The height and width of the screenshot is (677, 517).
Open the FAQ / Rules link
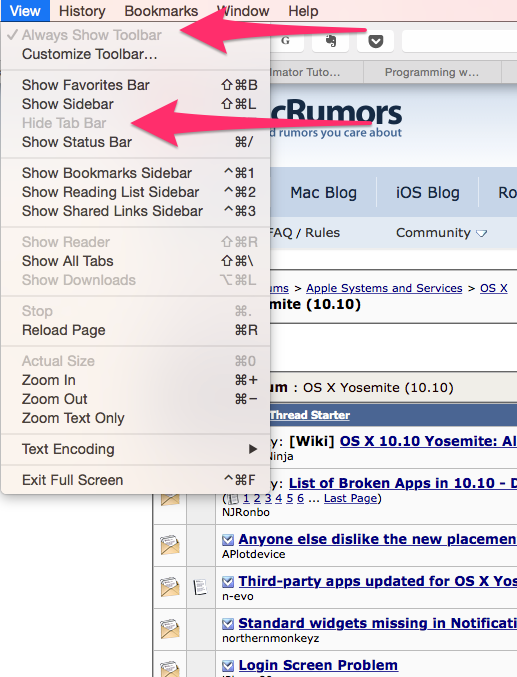[305, 233]
